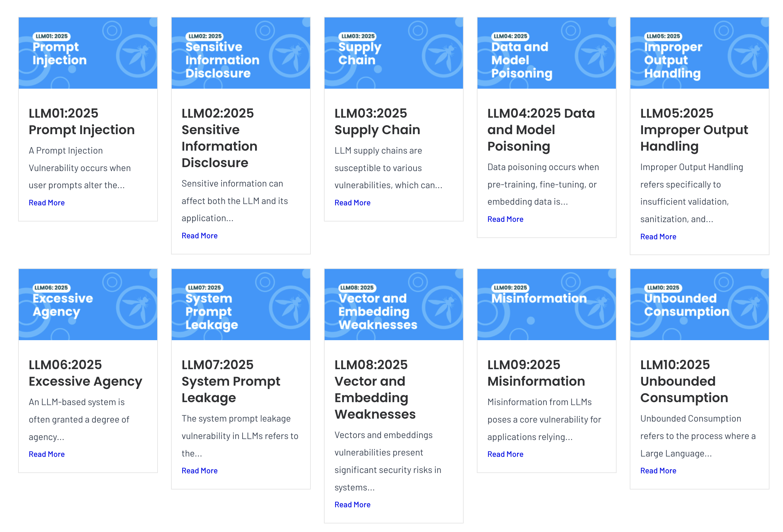Follow Read More link under Excessive Agency
The width and height of the screenshot is (783, 532).
pyautogui.click(x=46, y=454)
